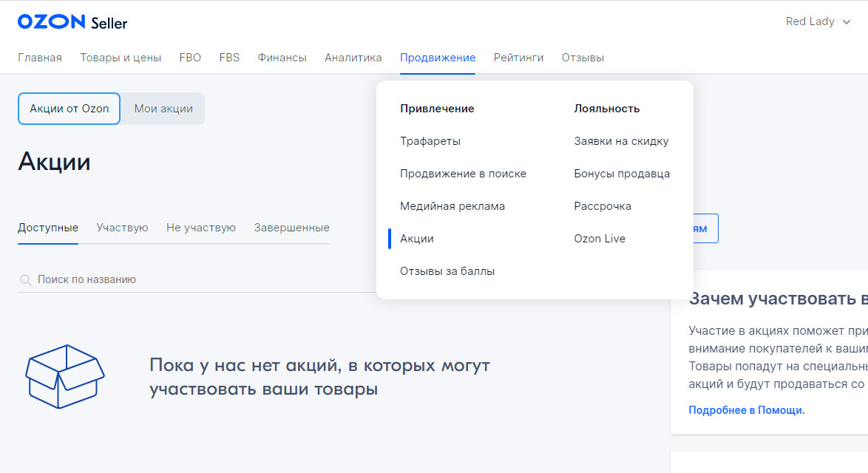The width and height of the screenshot is (868, 473).
Task: Open the Аналитика section
Action: coord(353,58)
